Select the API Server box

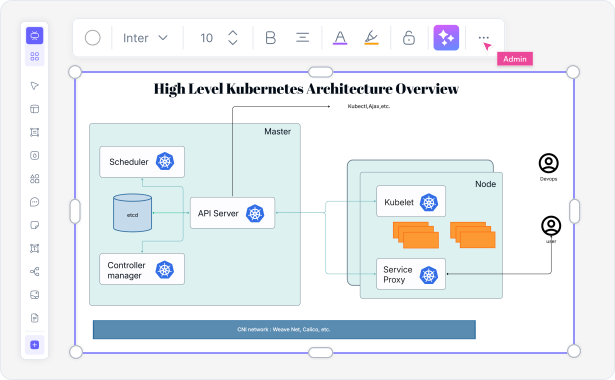point(233,213)
